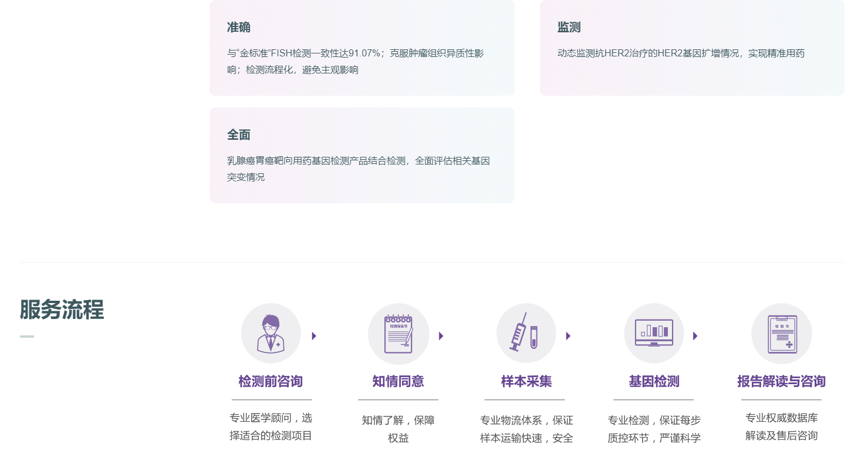Click arrow after the informed consent icon

[x=441, y=336]
